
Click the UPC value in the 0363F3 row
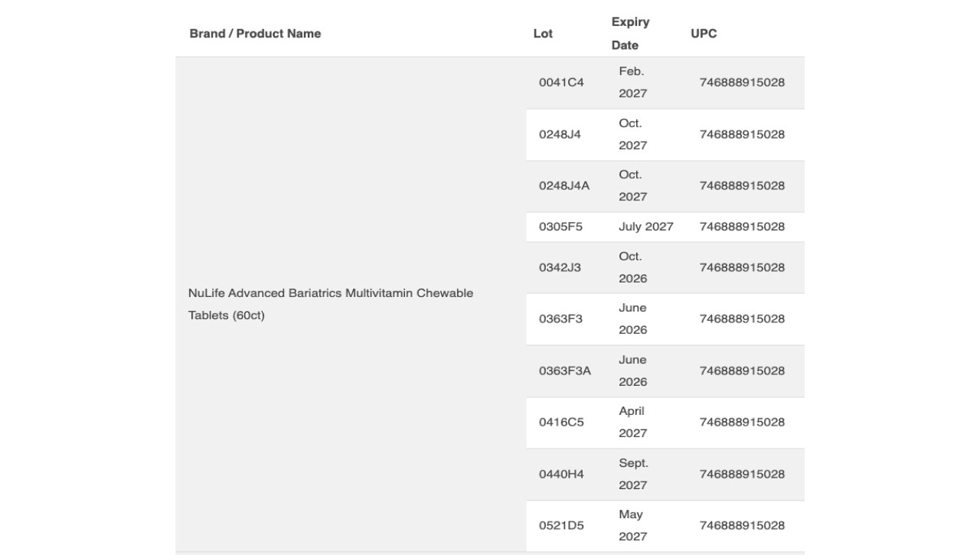click(x=742, y=319)
